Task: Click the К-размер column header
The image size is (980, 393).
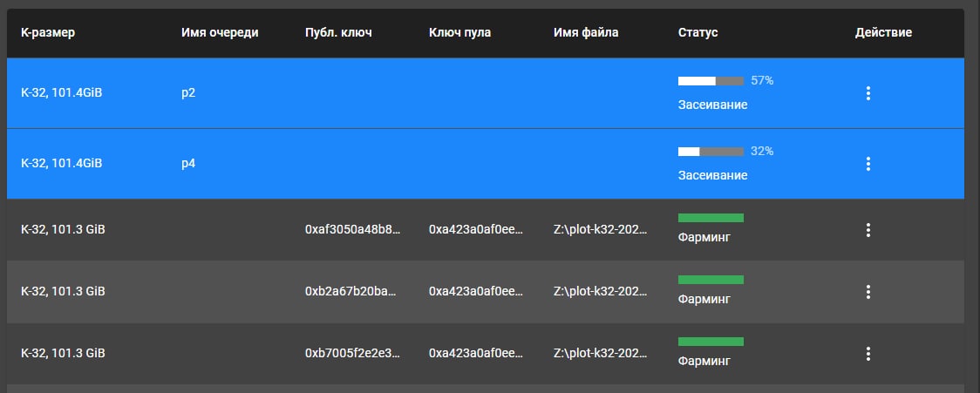Action: pos(48,32)
